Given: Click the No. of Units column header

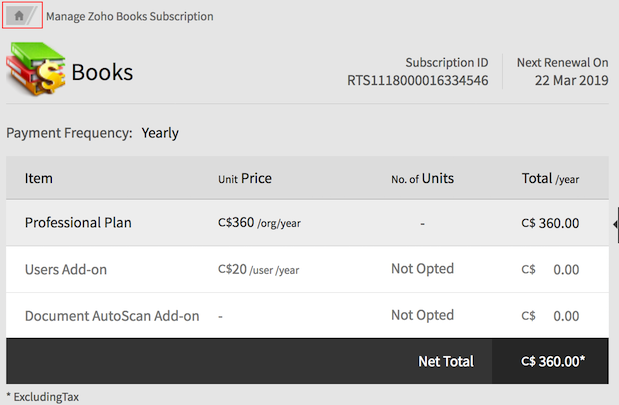Looking at the screenshot, I should [x=422, y=178].
